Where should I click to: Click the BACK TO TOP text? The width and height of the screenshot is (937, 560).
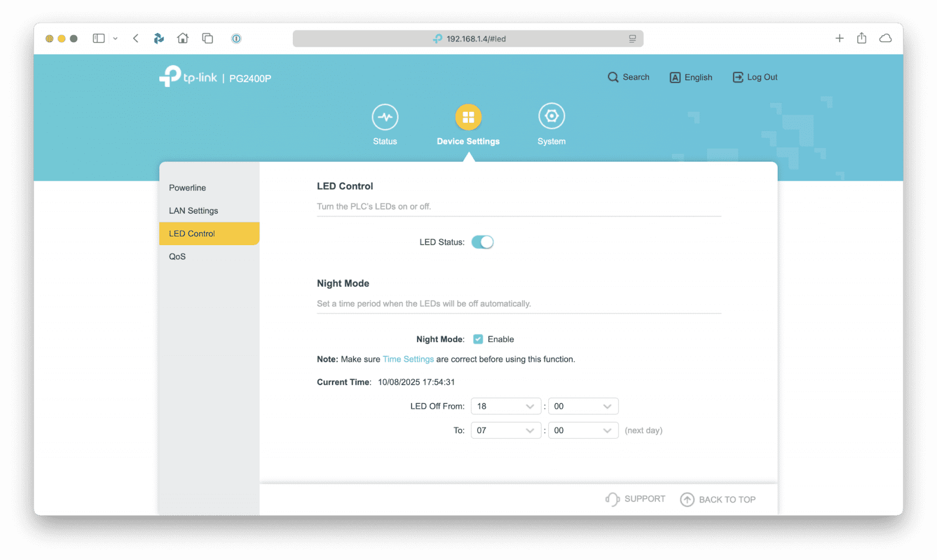click(x=727, y=500)
